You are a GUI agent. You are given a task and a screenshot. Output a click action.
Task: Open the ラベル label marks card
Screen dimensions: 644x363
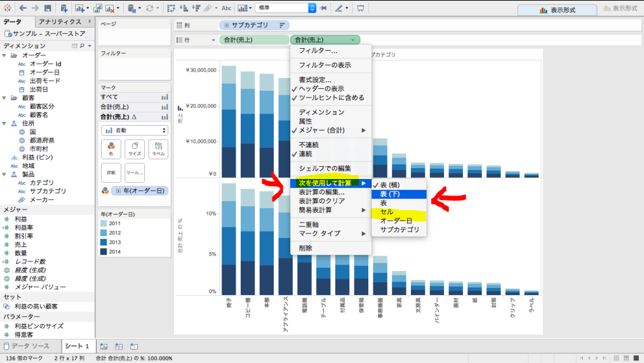point(159,149)
